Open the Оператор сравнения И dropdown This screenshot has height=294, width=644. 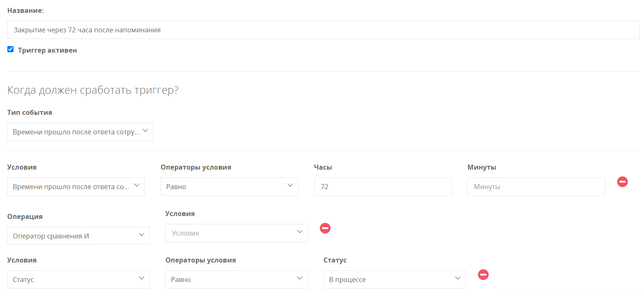[x=78, y=236]
